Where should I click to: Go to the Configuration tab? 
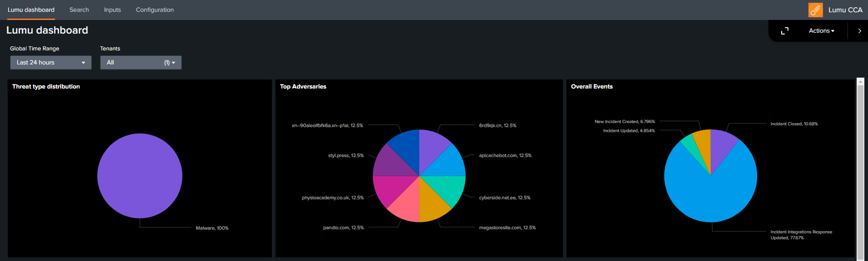155,10
